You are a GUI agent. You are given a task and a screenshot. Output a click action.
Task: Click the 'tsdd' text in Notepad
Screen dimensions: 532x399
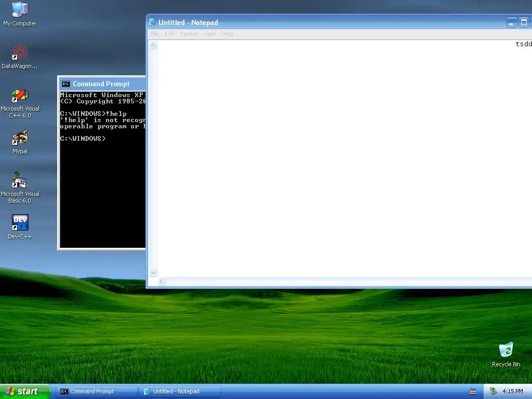524,44
